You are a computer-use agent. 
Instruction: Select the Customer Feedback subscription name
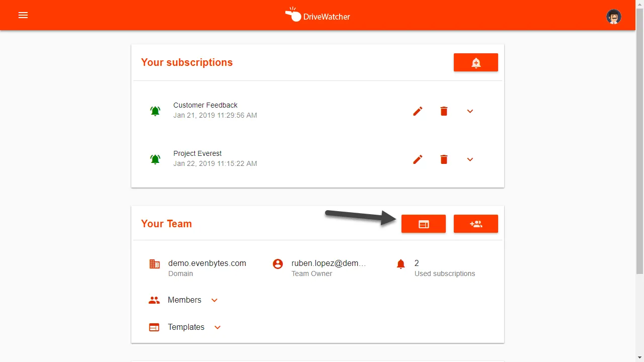[205, 105]
